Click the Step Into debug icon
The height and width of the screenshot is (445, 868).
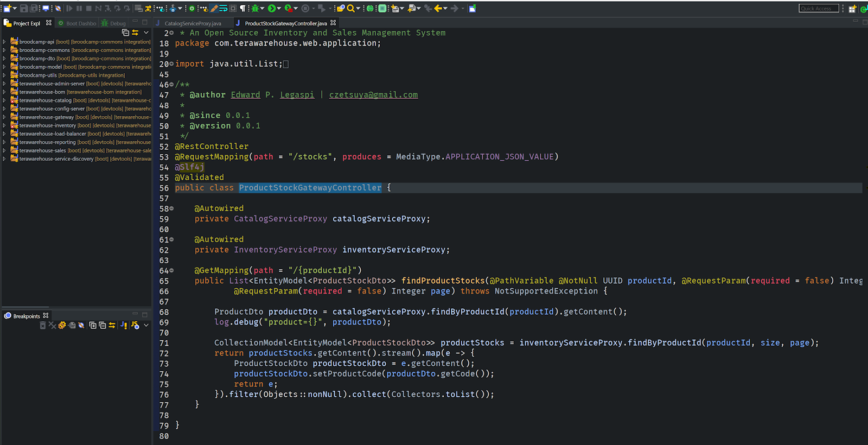[x=107, y=8]
